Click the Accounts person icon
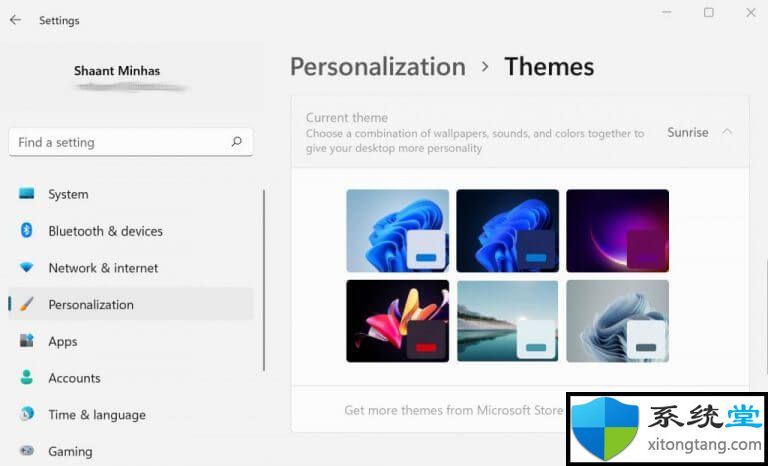This screenshot has height=466, width=768. [x=26, y=377]
